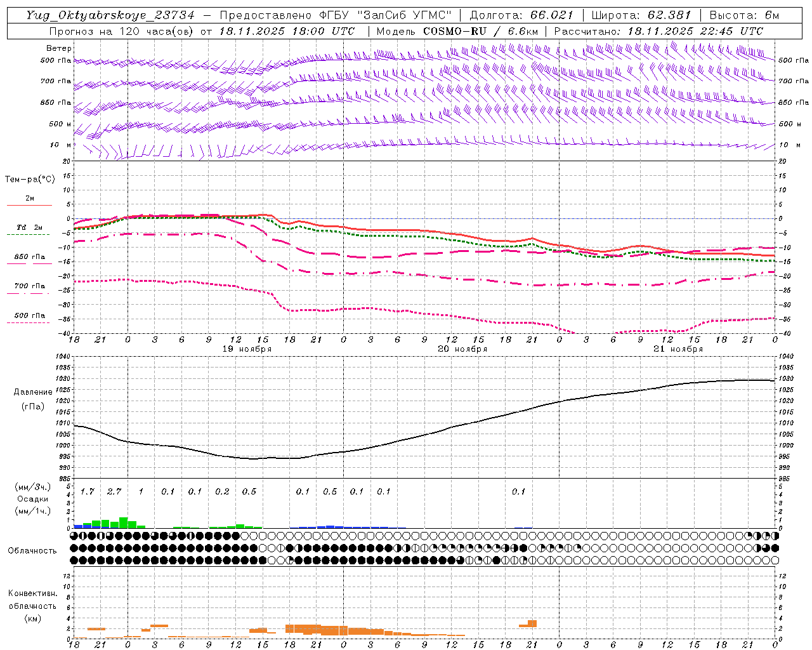Click the 'Долгота: 66.021' longitude value
Screen dimensions: 812x650
pos(521,15)
